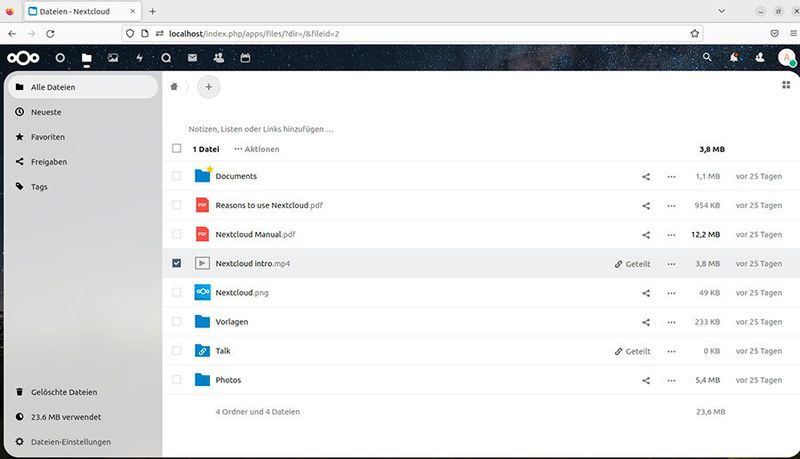800x459 pixels.
Task: Open the unified search magnifier
Action: [707, 57]
